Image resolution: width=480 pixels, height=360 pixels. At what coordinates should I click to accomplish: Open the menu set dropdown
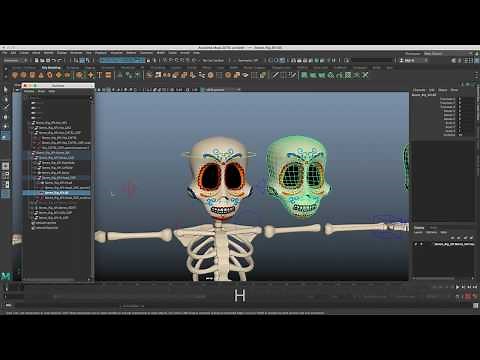point(15,60)
